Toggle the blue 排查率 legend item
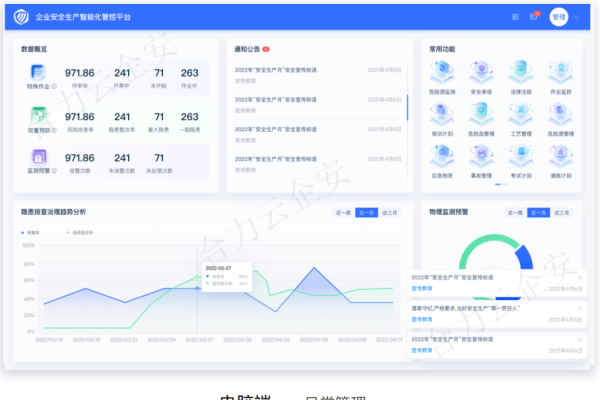 point(30,232)
